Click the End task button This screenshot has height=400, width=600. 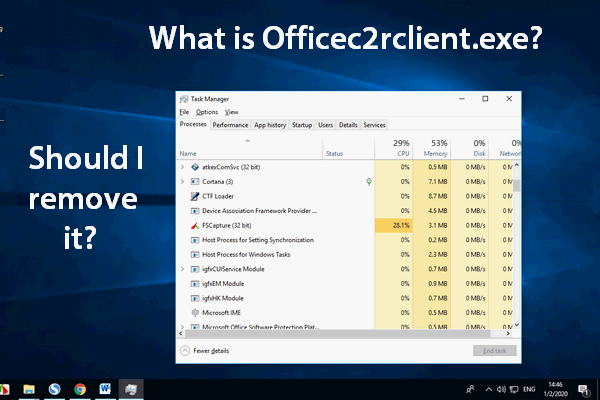click(x=495, y=351)
